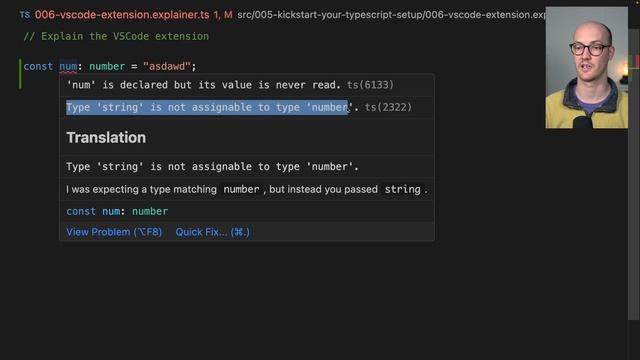Click the "asdawd" string literal
Screen dimensions: 640x360
coord(167,67)
